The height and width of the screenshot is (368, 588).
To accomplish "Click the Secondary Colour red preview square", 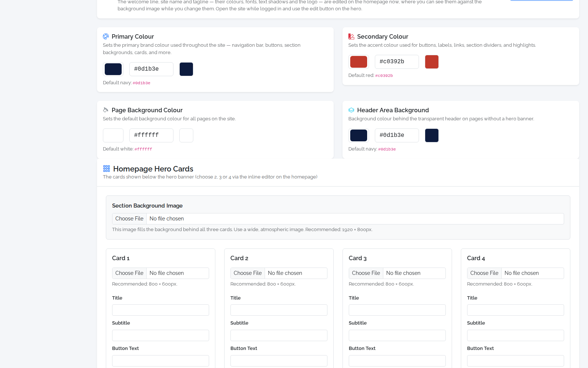I will coord(432,62).
